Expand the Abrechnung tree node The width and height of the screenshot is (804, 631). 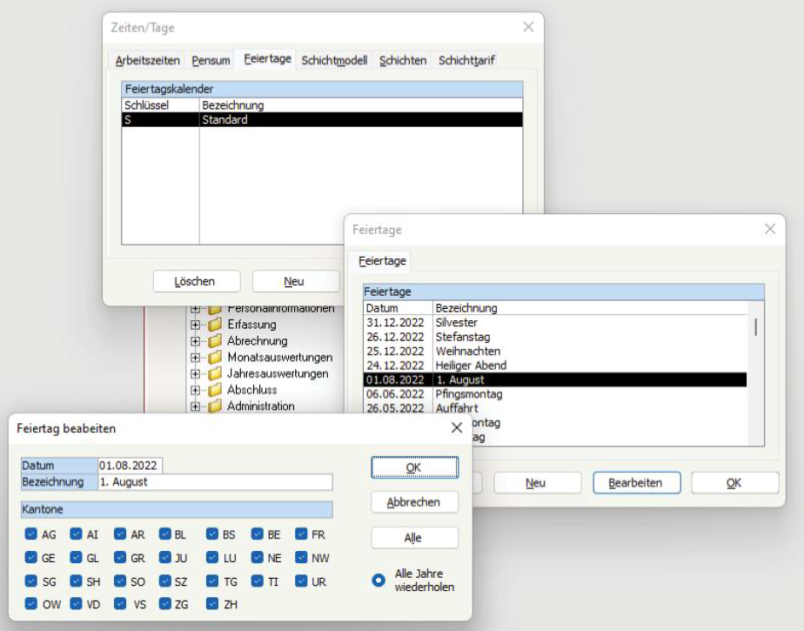196,340
